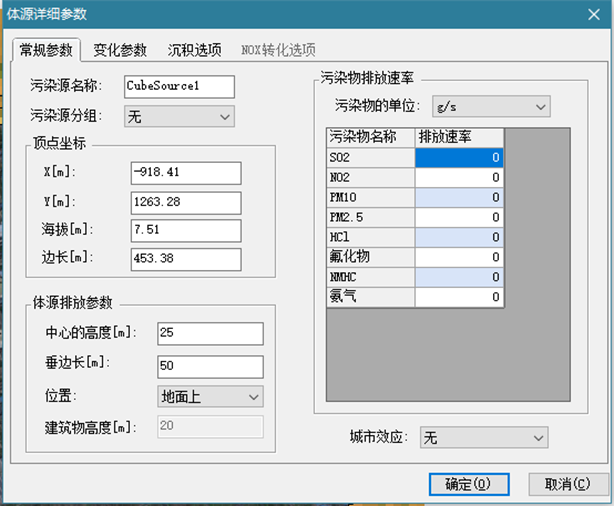This screenshot has width=614, height=506.
Task: Select the 海拔[m] input field
Action: (x=185, y=231)
